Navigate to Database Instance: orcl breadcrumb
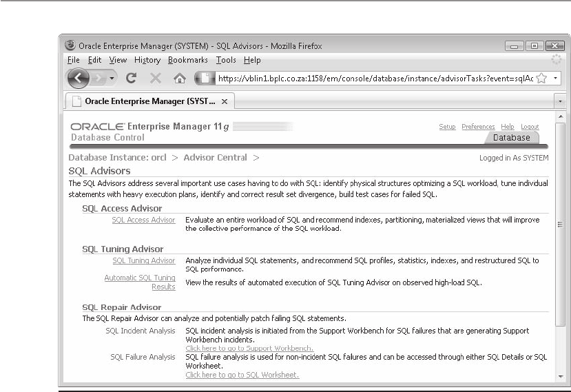The image size is (571, 392). pyautogui.click(x=117, y=157)
